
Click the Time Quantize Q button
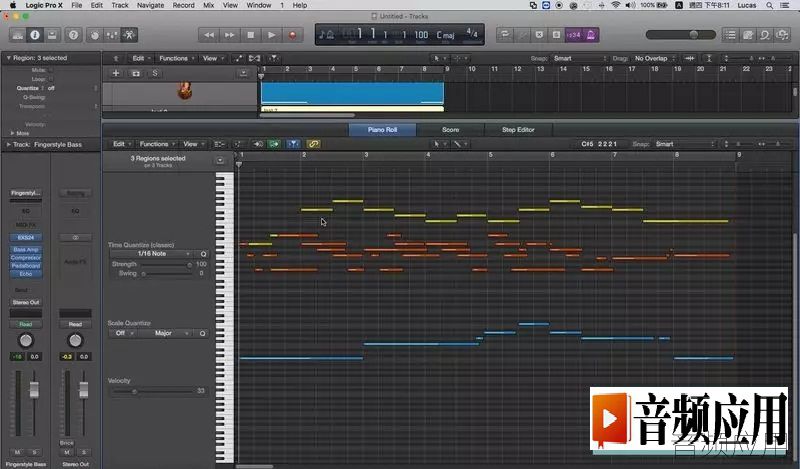203,254
